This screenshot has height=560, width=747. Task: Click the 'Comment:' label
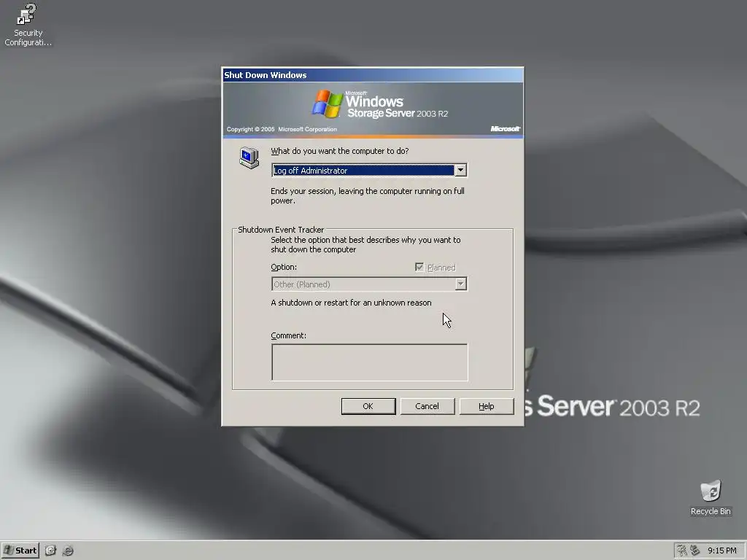point(288,335)
